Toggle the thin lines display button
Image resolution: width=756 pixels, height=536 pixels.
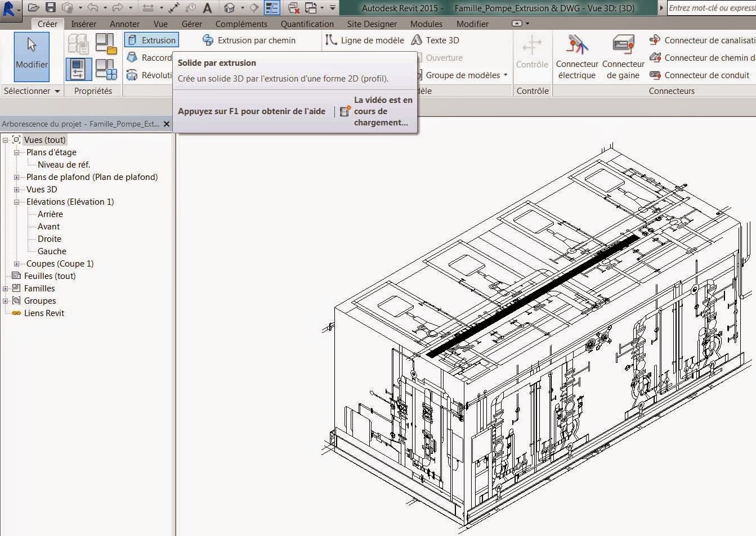[272, 8]
